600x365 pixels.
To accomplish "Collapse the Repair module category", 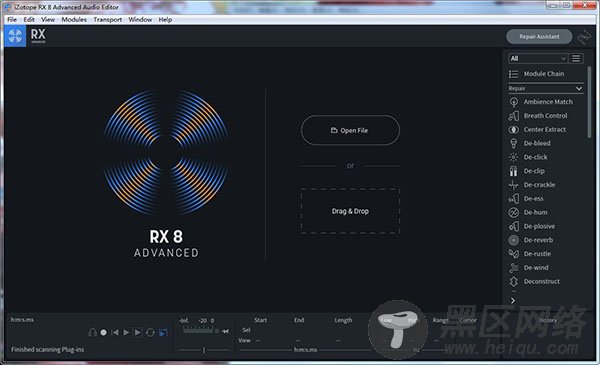I will 579,88.
